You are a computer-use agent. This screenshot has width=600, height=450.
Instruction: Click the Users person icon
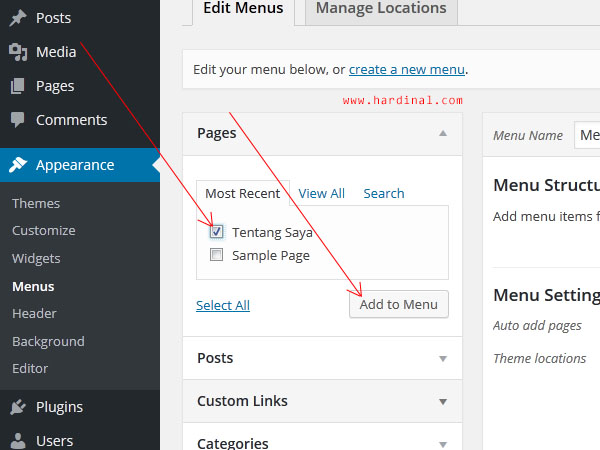point(18,441)
